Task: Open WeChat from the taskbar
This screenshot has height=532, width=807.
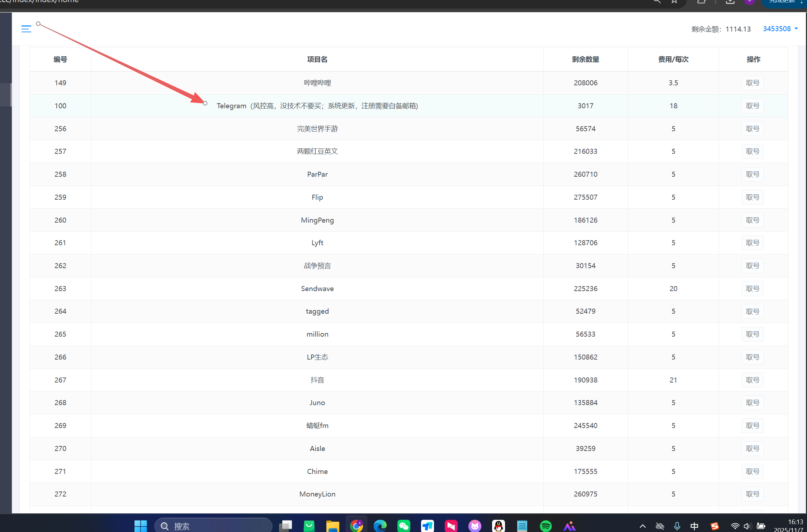Action: pos(403,526)
